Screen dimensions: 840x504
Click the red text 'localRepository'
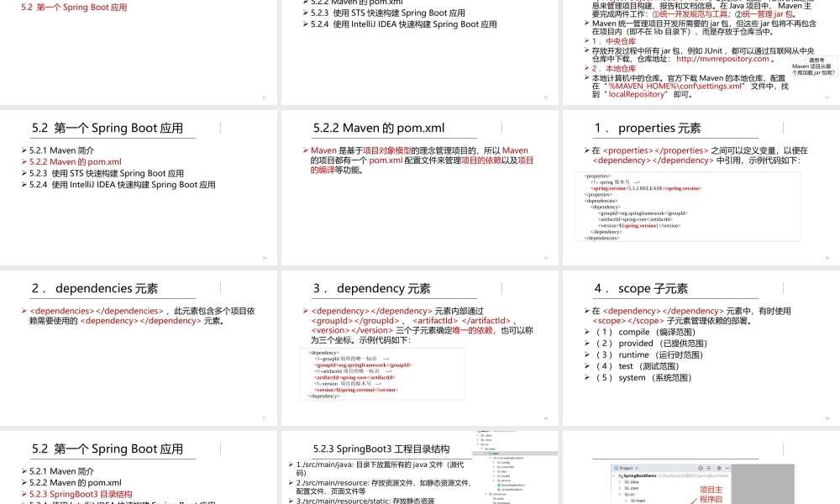pyautogui.click(x=637, y=94)
